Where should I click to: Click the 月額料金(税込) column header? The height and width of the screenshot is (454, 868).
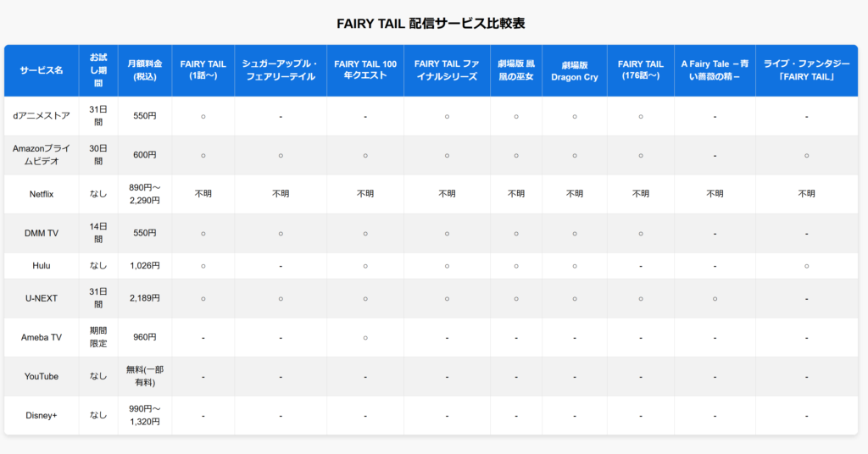tap(144, 70)
